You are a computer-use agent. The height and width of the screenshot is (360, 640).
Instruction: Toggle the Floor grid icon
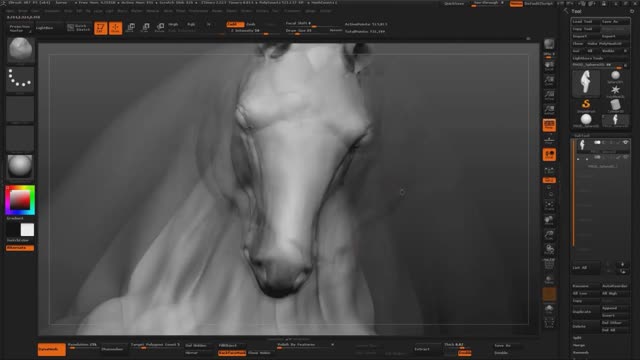coord(549,140)
